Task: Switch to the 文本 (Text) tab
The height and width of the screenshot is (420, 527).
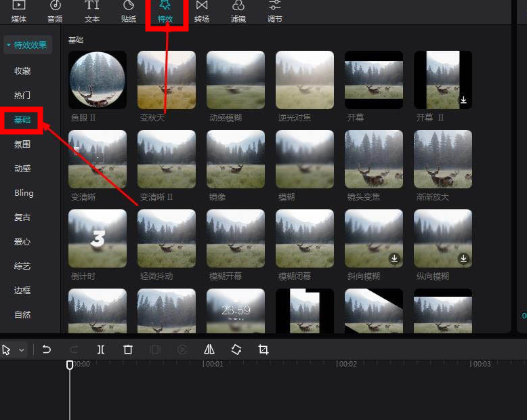Action: (92, 12)
